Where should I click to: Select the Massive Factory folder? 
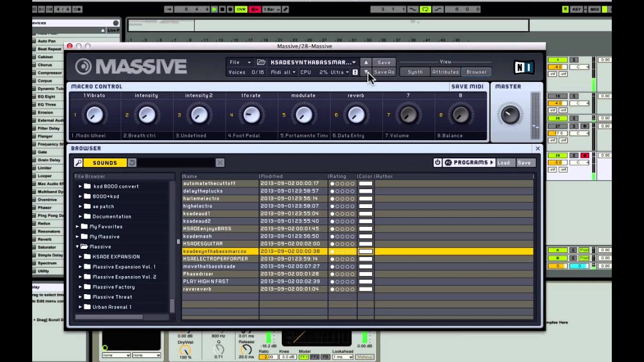click(x=113, y=287)
